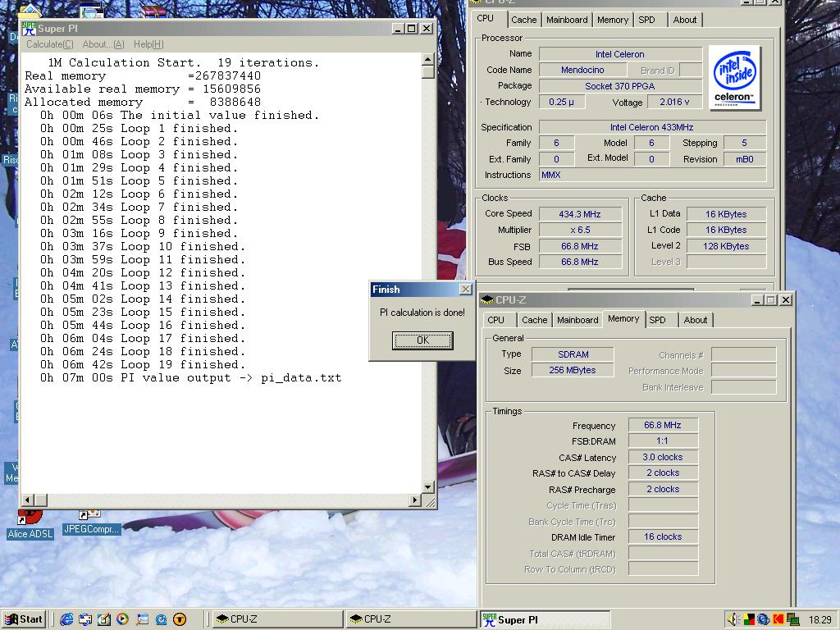Click the orange round quick launch icon
Image resolution: width=840 pixels, height=630 pixels.
click(x=180, y=619)
